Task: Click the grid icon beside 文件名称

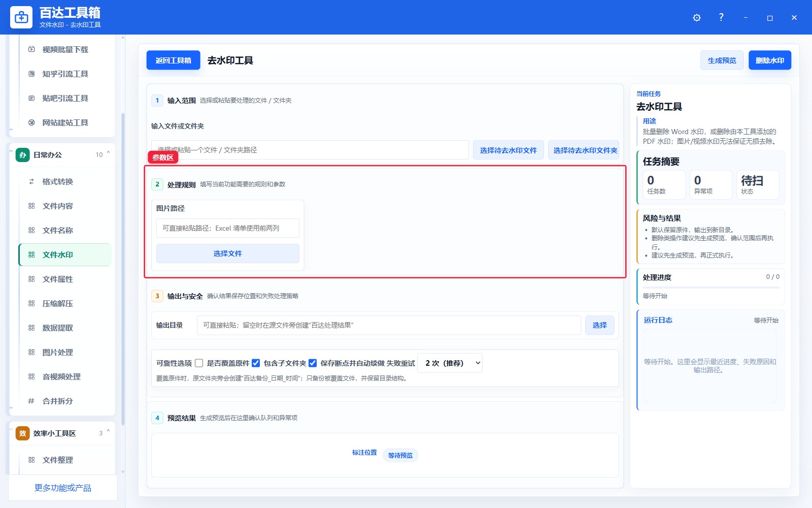Action: (31, 230)
